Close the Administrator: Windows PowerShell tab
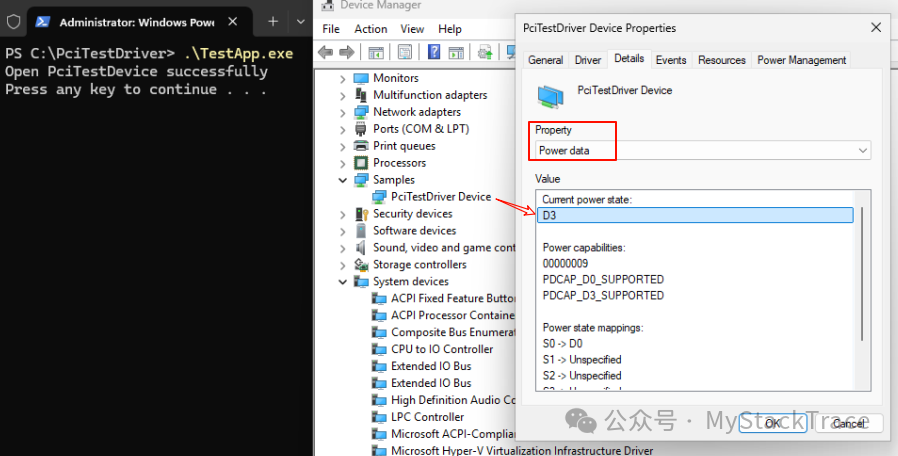Viewport: 898px width, 456px height. point(233,22)
